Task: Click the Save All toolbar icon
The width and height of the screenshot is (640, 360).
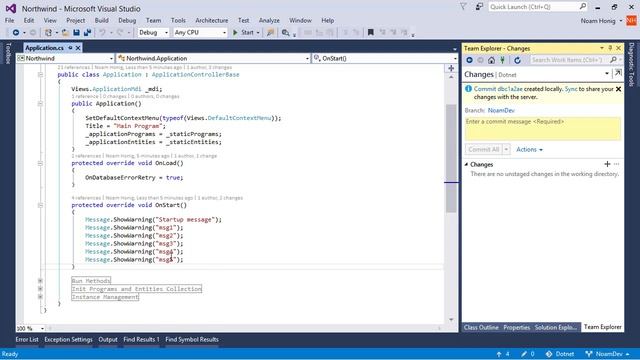Action: click(x=87, y=32)
